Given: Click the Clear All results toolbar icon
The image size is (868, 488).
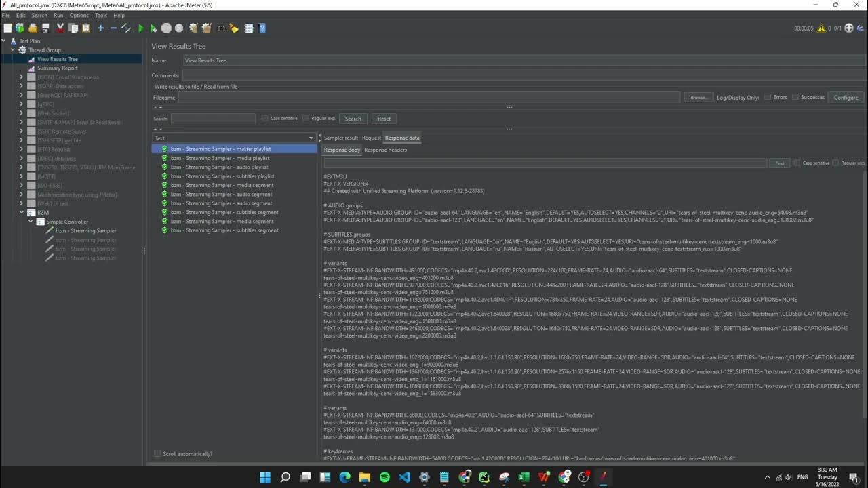Looking at the screenshot, I should click(206, 28).
